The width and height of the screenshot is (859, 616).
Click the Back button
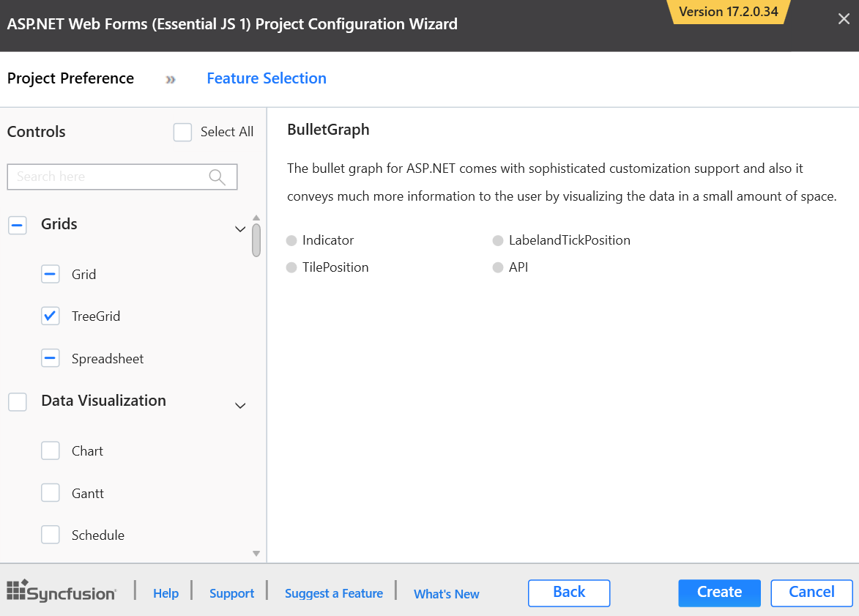click(569, 593)
